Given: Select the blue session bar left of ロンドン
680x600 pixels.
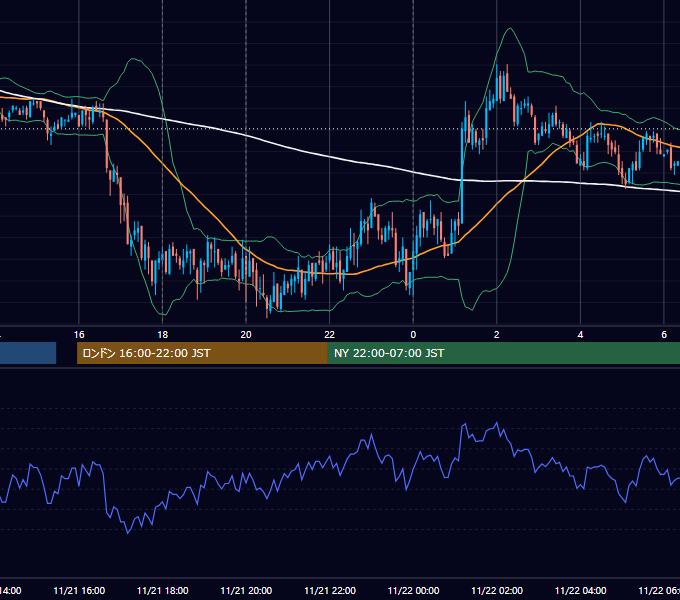Looking at the screenshot, I should (28, 353).
